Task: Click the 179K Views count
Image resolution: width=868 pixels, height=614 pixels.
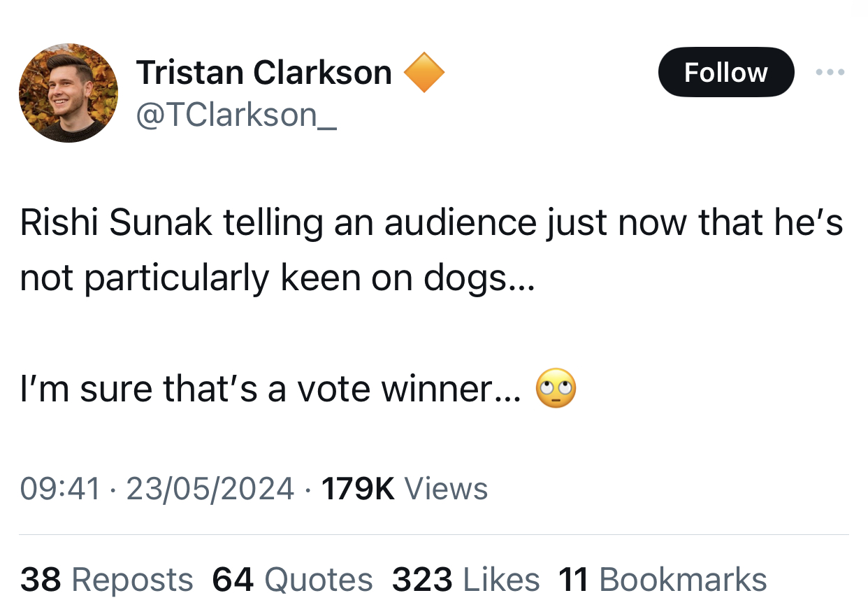Action: click(404, 487)
